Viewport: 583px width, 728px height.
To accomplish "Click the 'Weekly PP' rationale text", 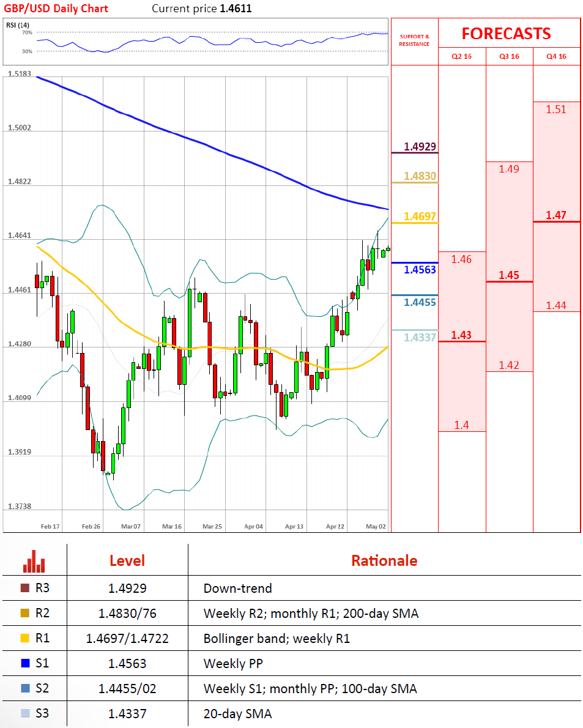I will (x=233, y=664).
